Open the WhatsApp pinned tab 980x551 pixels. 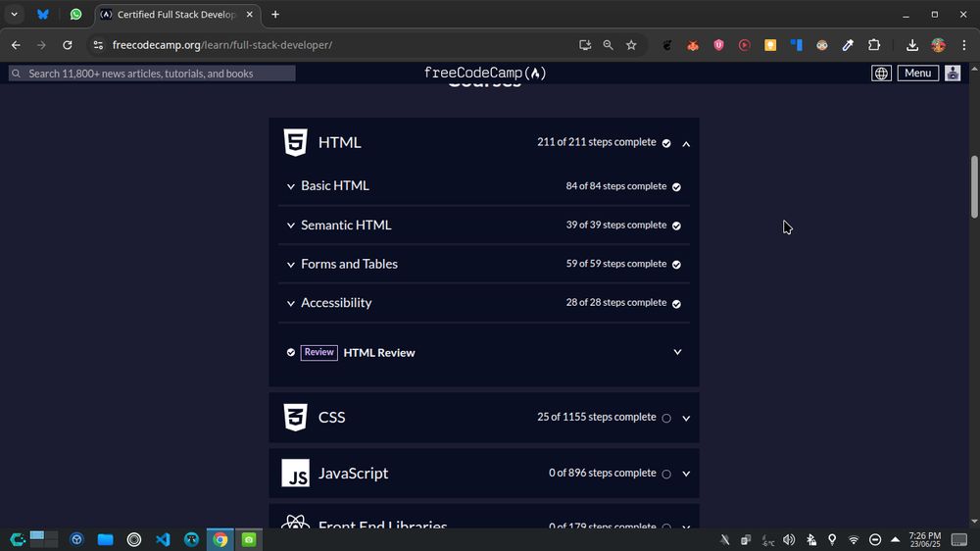click(75, 15)
